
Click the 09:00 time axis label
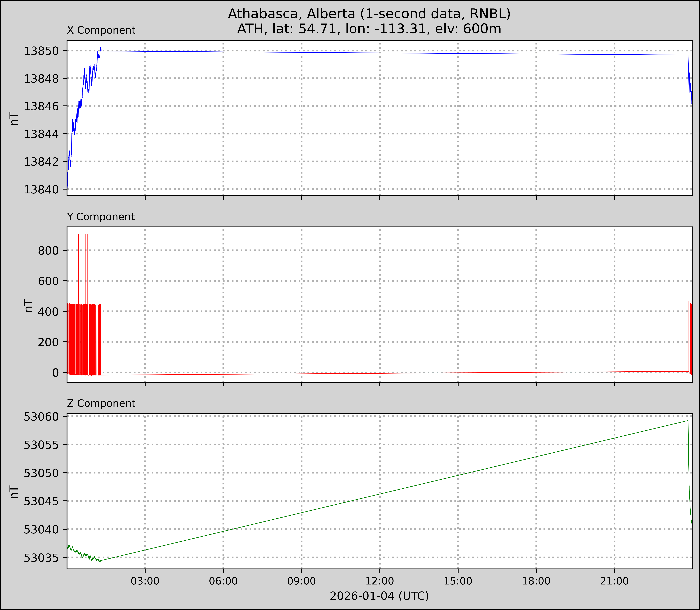pyautogui.click(x=301, y=581)
